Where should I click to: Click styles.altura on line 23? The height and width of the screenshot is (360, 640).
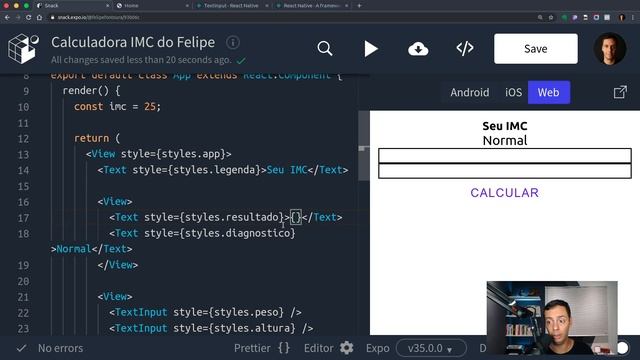255,328
